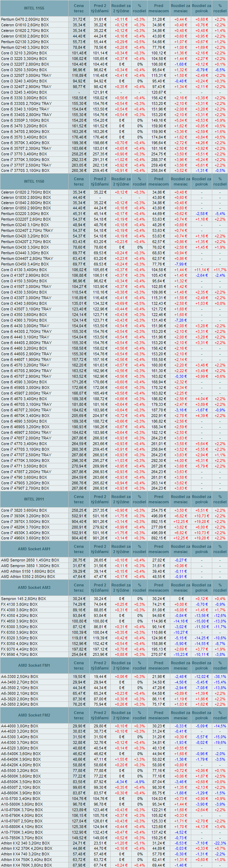The height and width of the screenshot is (868, 228).
Task: Click the INTEL 2011 section header
Action: (34, 499)
